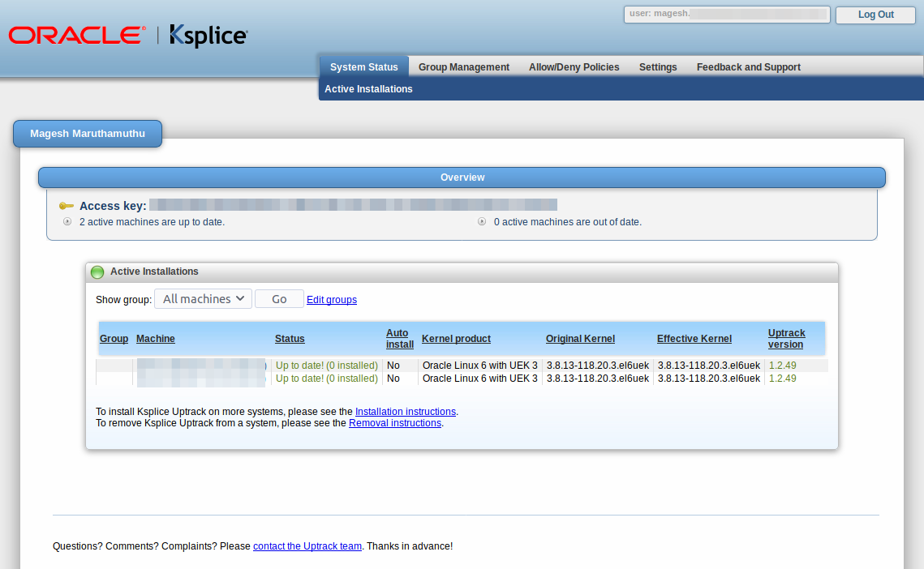
Task: Sort table by Status column
Action: [290, 339]
